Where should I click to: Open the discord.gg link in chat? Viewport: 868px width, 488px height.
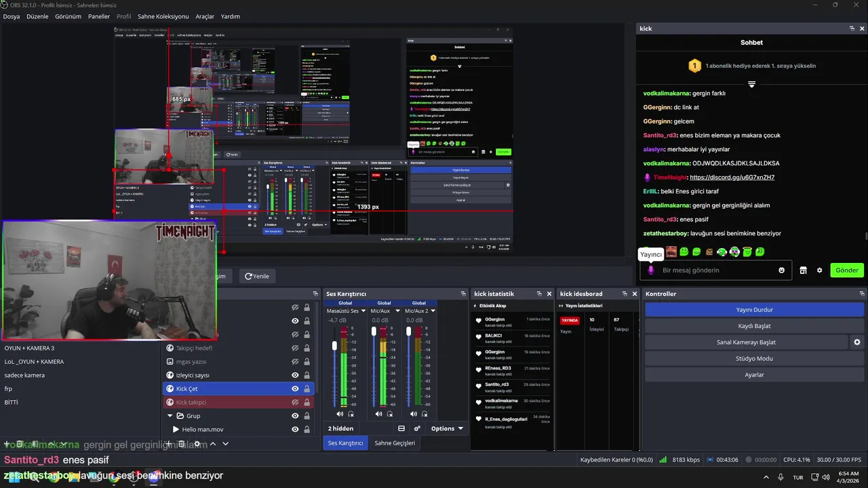[732, 178]
